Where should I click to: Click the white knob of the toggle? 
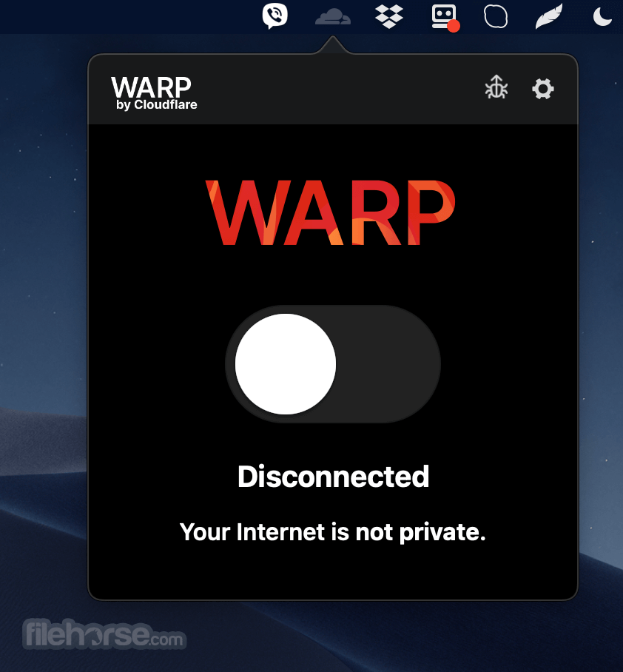pyautogui.click(x=286, y=364)
